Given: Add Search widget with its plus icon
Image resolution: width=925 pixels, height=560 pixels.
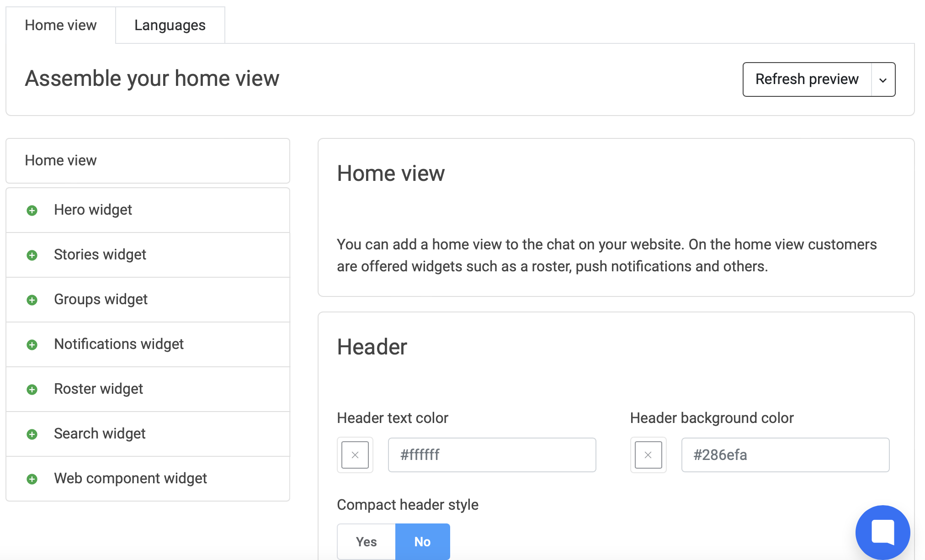Looking at the screenshot, I should (32, 434).
